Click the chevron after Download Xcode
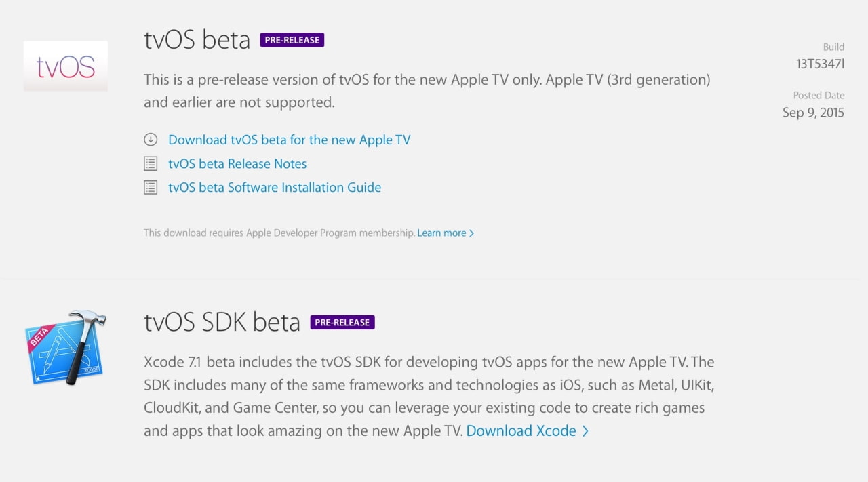This screenshot has height=482, width=868. (585, 431)
